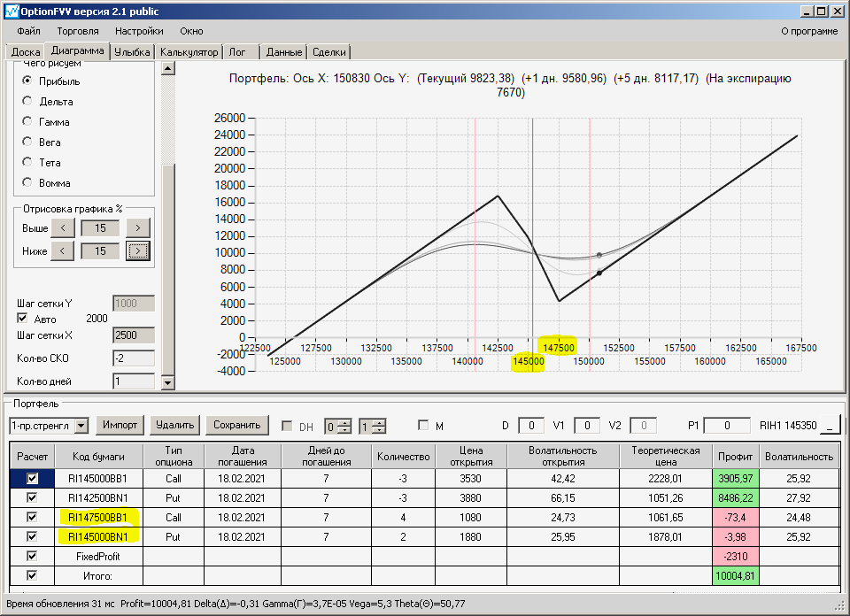Viewport: 850px width, 616px height.
Task: Click the Теоретическая цена column header
Action: (666, 456)
